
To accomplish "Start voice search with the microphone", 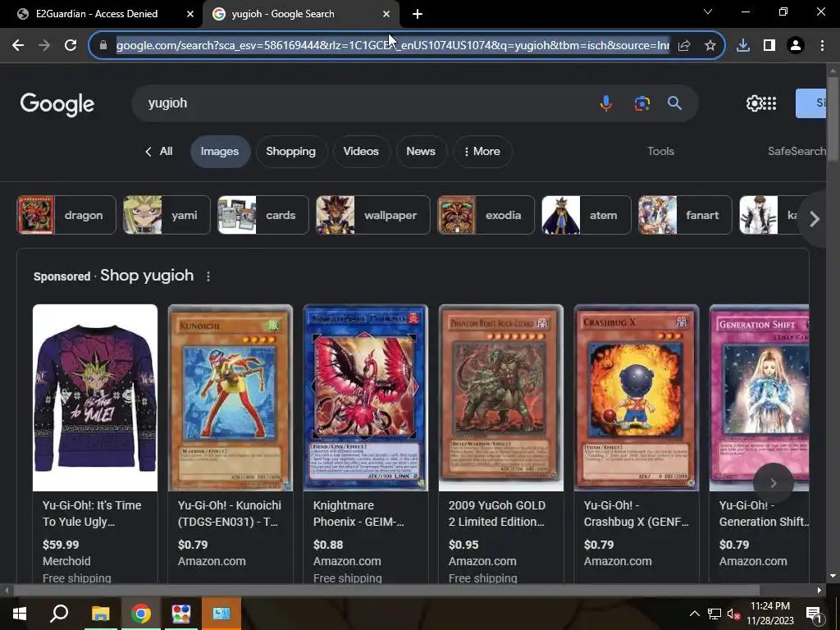I will pos(606,103).
